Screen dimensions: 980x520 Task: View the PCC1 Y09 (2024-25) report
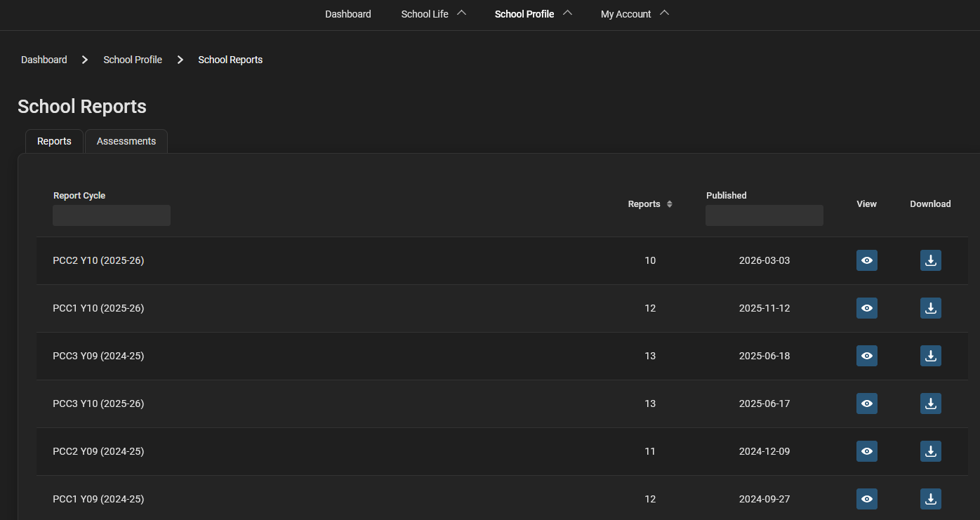[867, 499]
